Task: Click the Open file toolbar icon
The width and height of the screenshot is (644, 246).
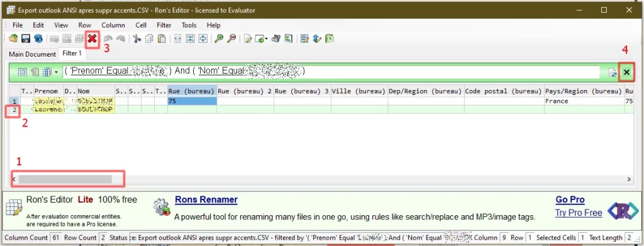Action: click(x=14, y=38)
